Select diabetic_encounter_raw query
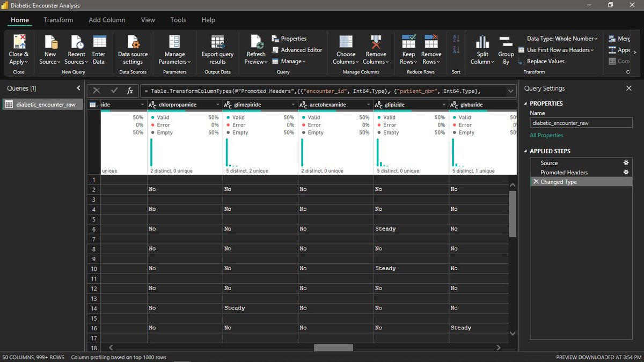The image size is (644, 362). coord(43,105)
